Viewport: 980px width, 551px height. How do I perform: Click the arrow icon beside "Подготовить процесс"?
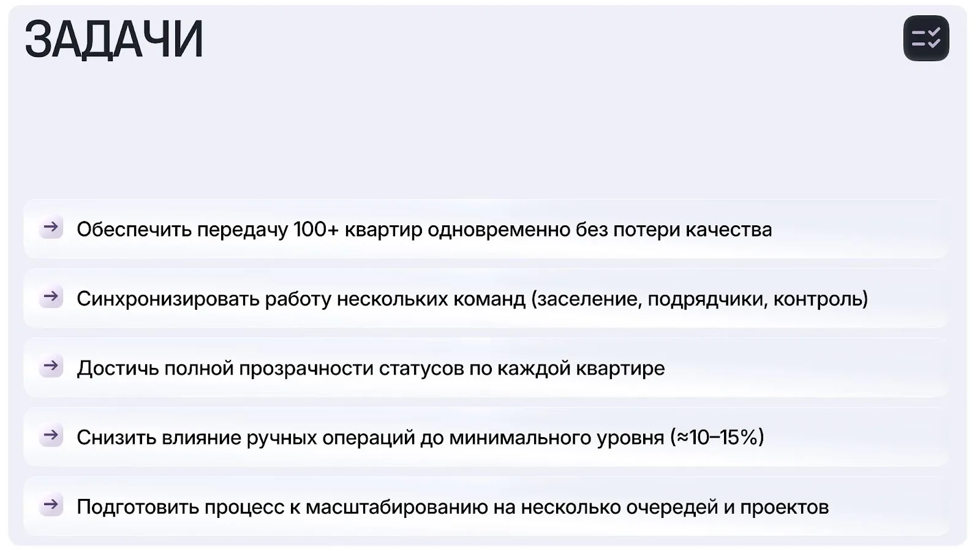pyautogui.click(x=51, y=505)
